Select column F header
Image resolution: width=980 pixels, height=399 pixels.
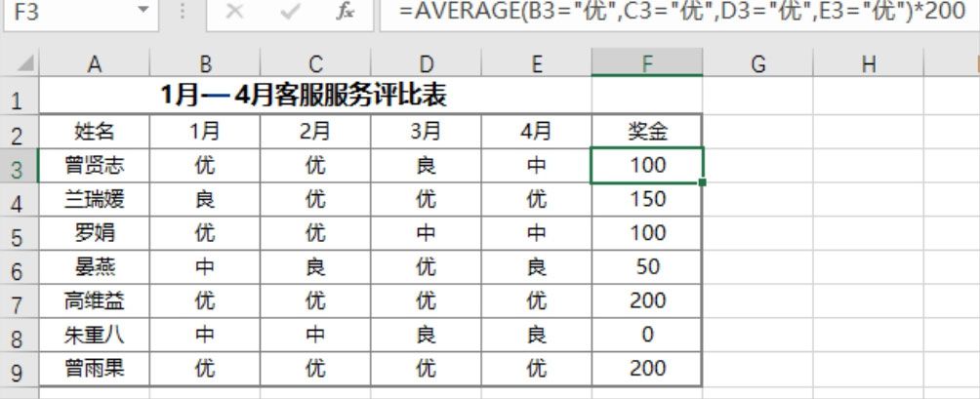click(x=647, y=63)
